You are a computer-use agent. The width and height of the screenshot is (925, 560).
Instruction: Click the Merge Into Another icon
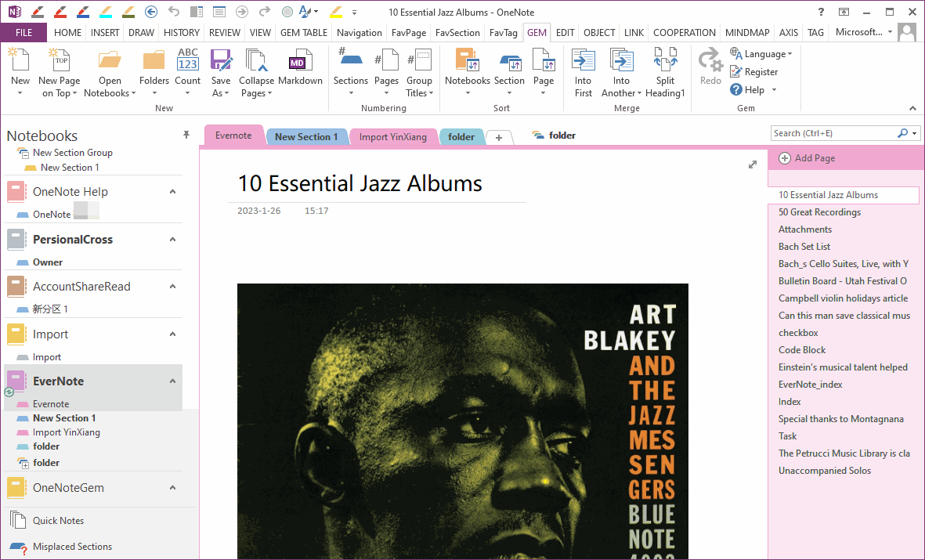tap(621, 60)
